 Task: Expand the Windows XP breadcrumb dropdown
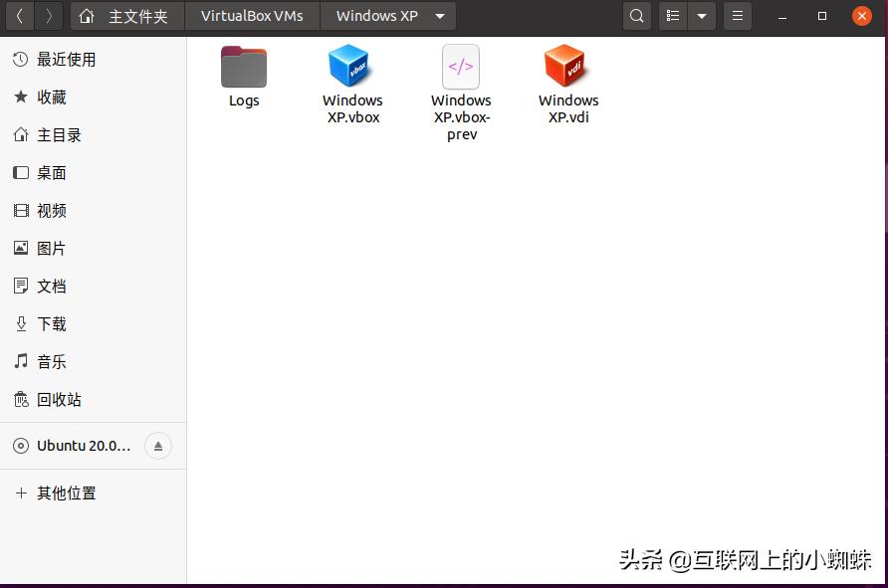tap(439, 16)
